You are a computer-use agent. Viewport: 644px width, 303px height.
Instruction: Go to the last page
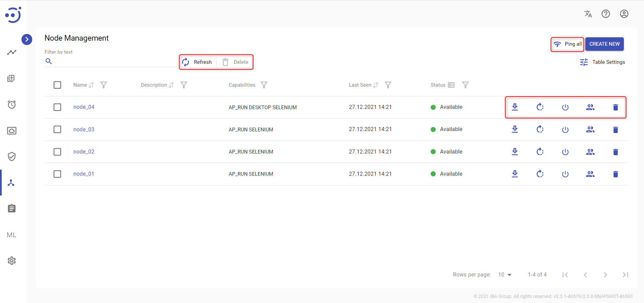point(626,275)
